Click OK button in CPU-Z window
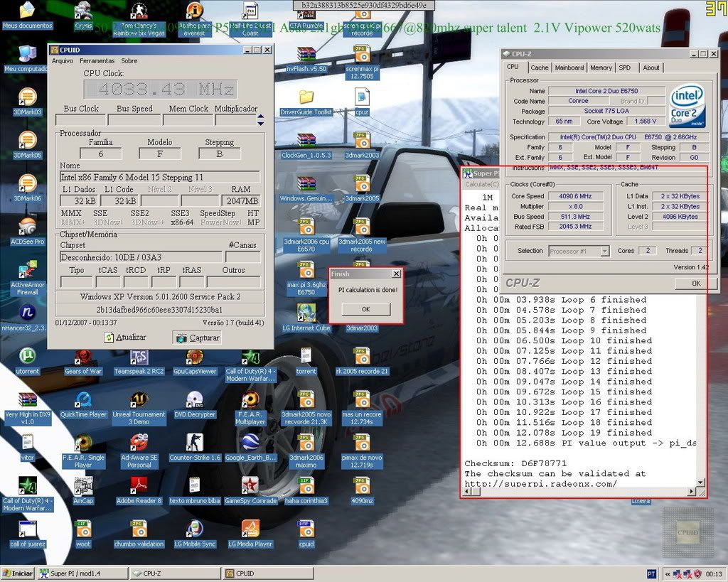Viewport: 728px width, 582px height. 696,283
